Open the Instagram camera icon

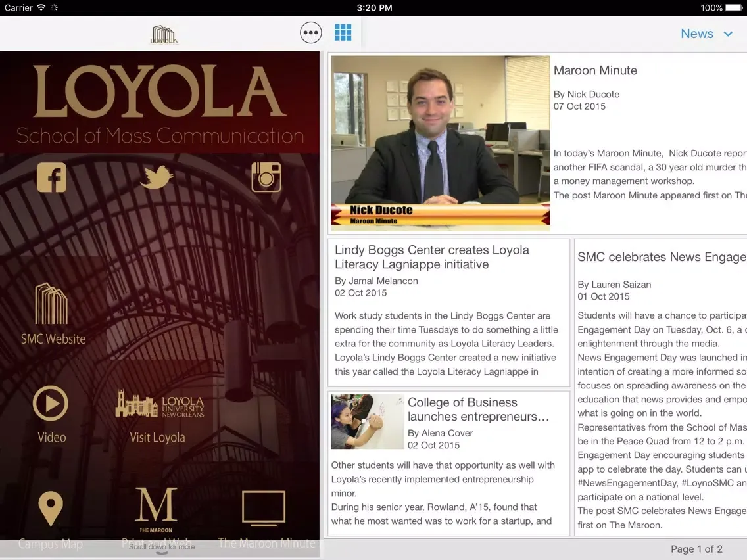click(266, 177)
